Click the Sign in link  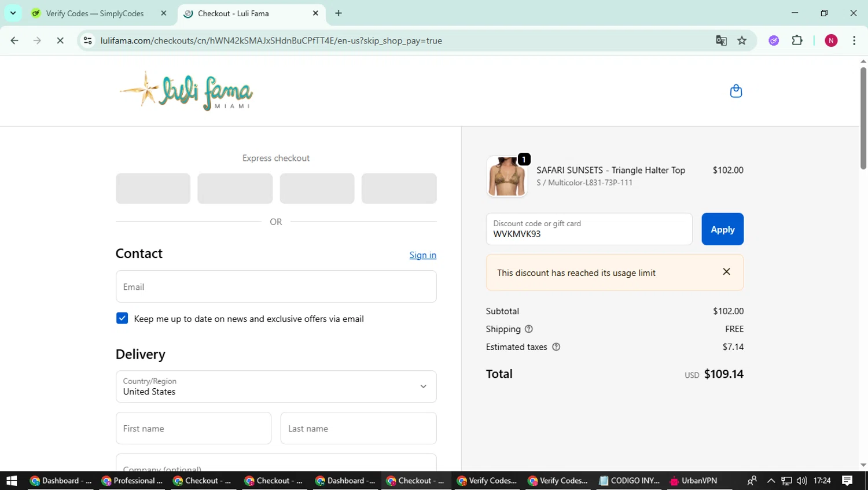(x=422, y=255)
